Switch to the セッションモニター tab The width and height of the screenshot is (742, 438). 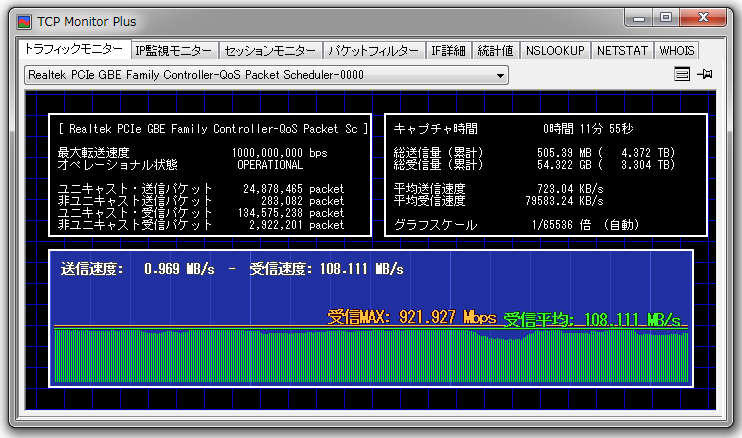(x=270, y=51)
